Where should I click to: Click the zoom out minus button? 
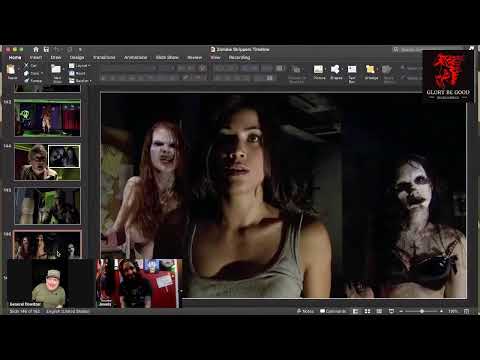click(401, 311)
